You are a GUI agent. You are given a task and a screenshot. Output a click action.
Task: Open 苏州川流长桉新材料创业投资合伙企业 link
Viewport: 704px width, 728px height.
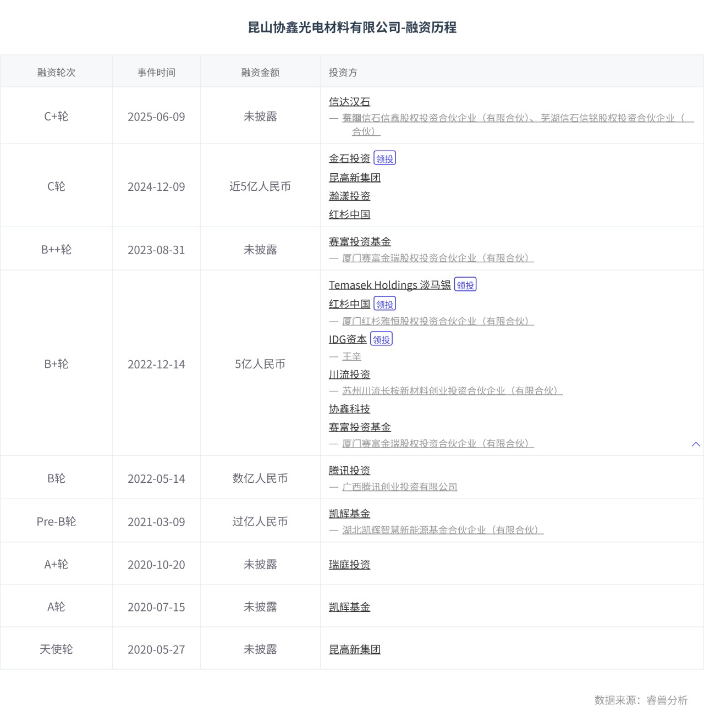point(452,391)
